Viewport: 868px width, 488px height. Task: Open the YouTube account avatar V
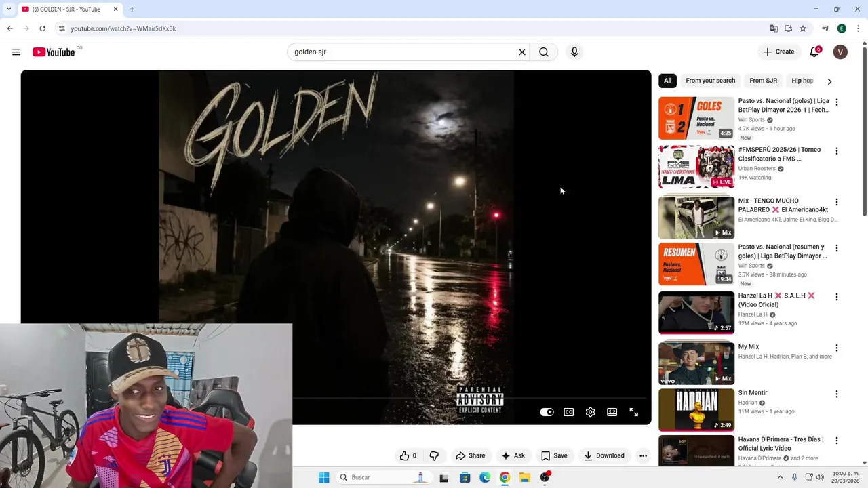pos(840,52)
